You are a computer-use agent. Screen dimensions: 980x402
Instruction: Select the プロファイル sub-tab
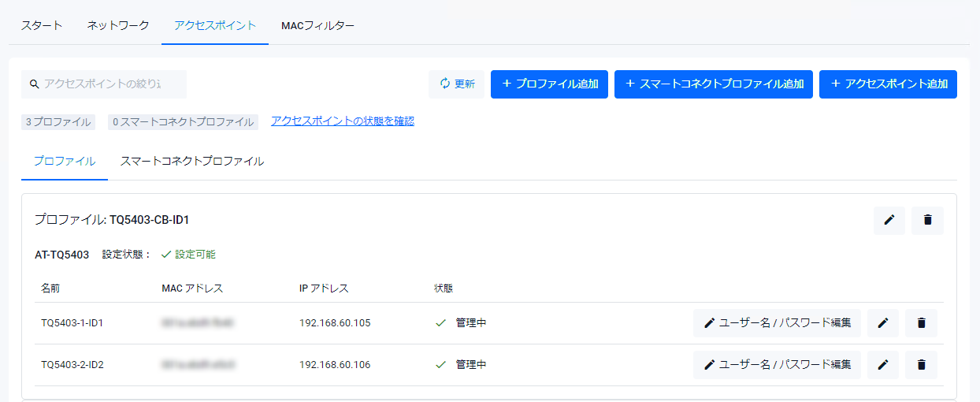click(x=65, y=162)
